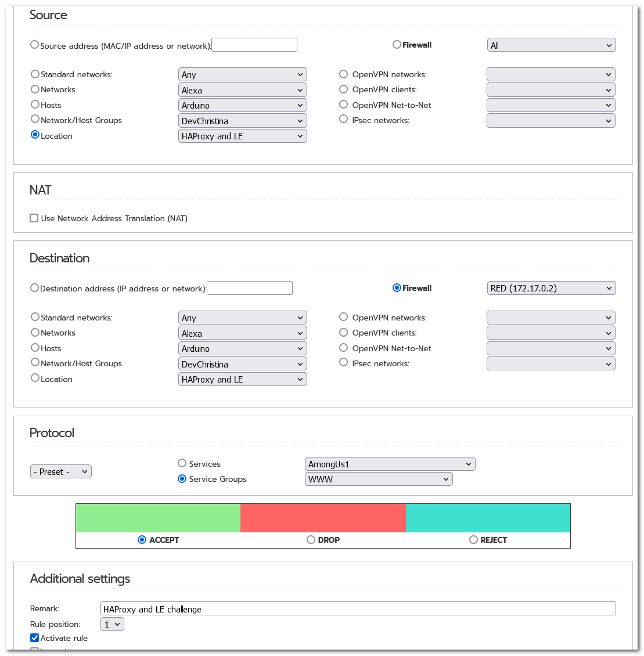Open Source Firewall 'All' dropdown
Image resolution: width=644 pixels, height=656 pixels.
point(551,45)
